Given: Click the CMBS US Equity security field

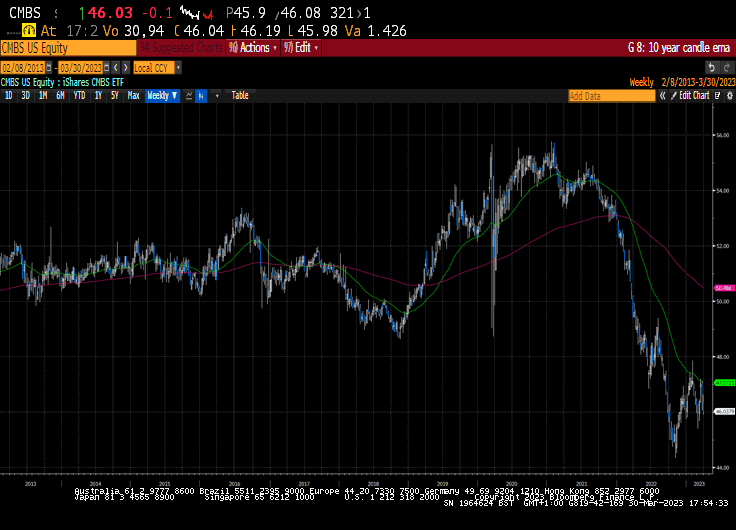Looking at the screenshot, I should [69, 48].
